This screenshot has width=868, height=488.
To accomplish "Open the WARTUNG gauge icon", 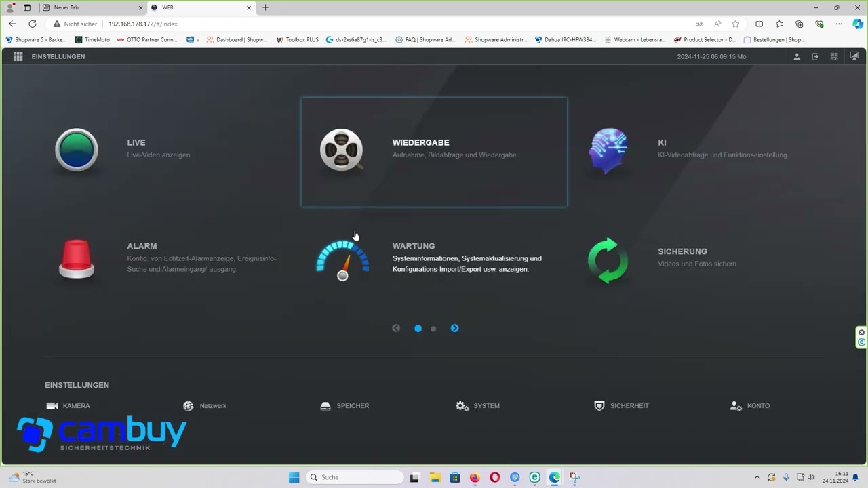I will (x=342, y=260).
